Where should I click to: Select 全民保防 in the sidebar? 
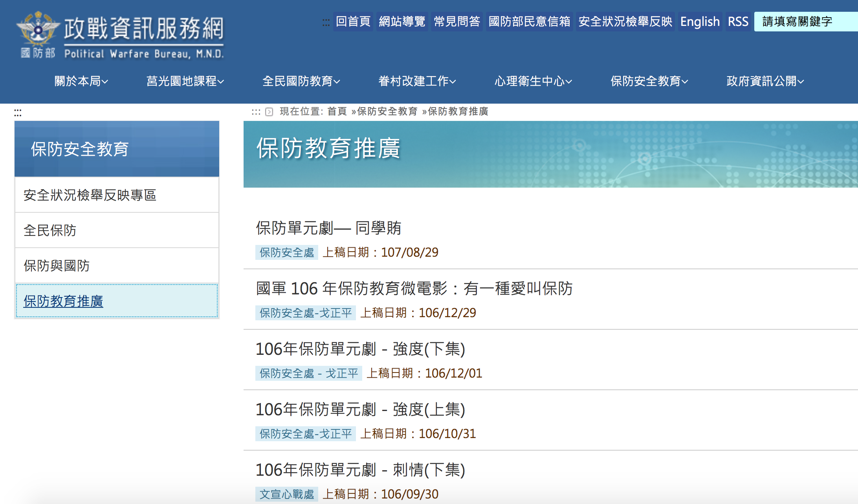click(x=50, y=230)
